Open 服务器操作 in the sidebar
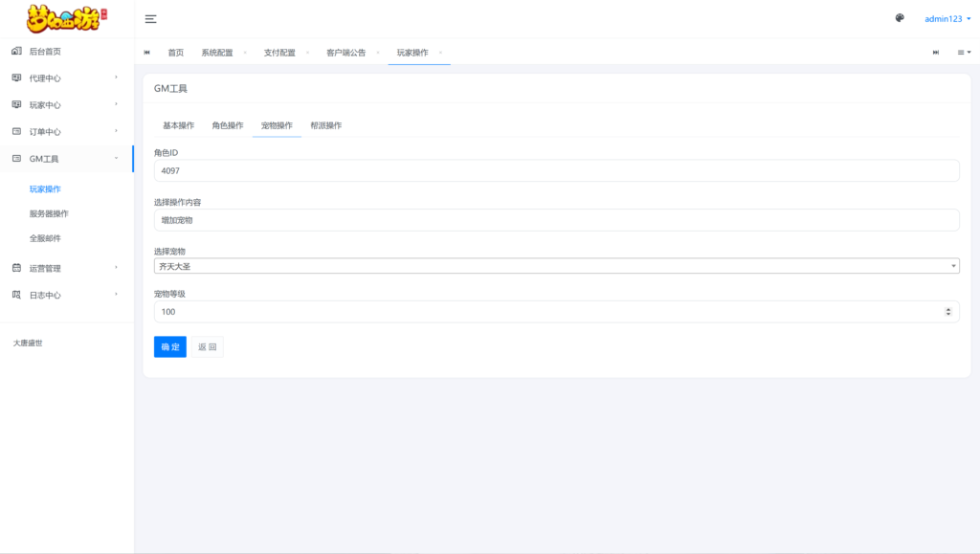This screenshot has height=554, width=980. [49, 213]
